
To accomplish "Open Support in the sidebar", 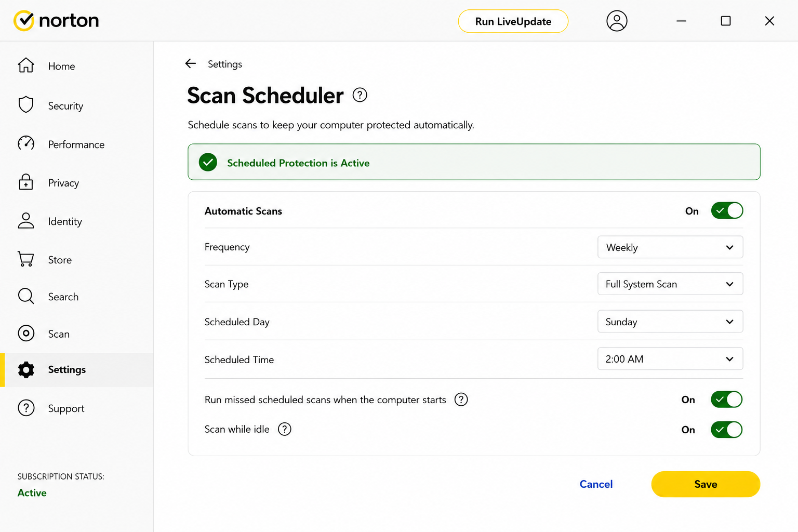I will click(66, 408).
